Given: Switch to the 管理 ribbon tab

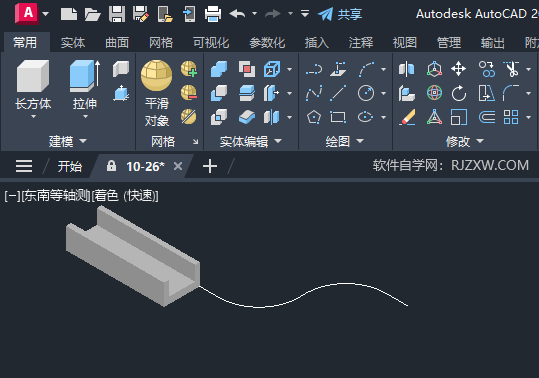Looking at the screenshot, I should tap(449, 43).
